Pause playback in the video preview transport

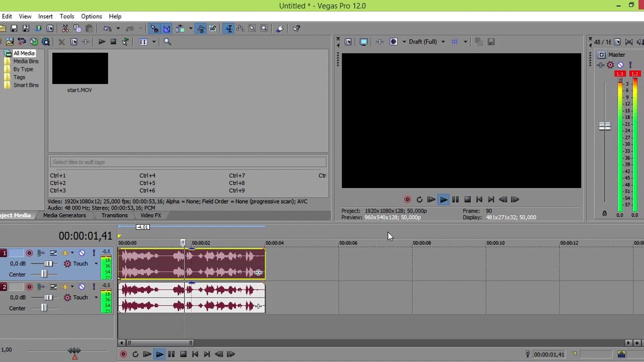point(455,200)
